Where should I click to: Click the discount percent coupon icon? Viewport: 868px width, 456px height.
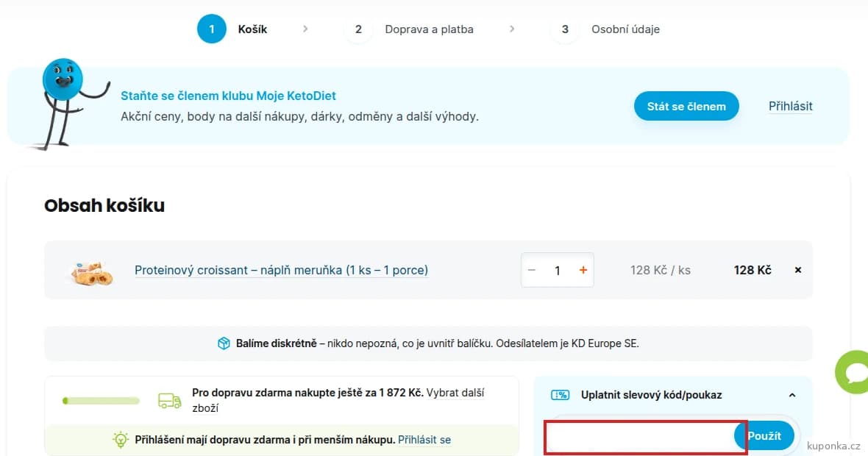point(561,395)
